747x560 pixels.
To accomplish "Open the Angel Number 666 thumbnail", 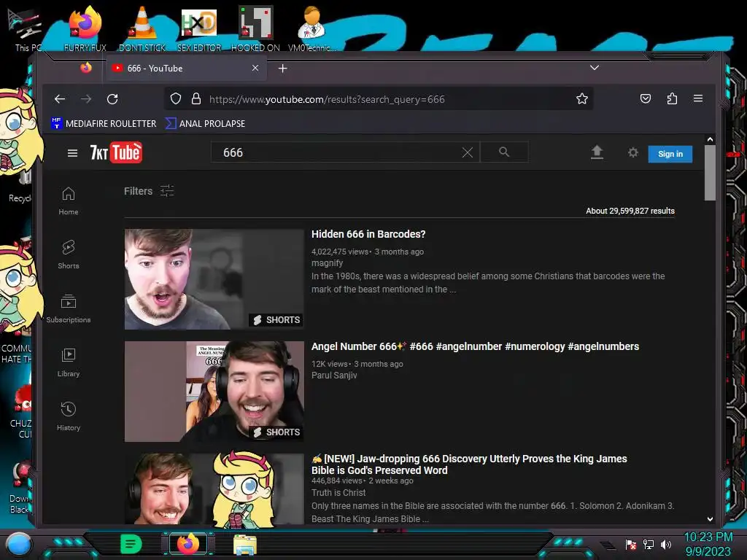I will pos(214,392).
